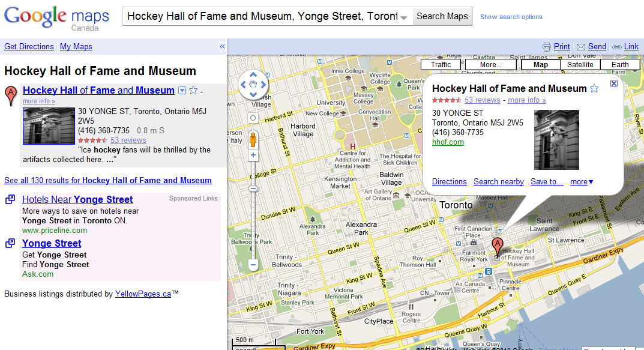Switch to Map view

point(541,64)
